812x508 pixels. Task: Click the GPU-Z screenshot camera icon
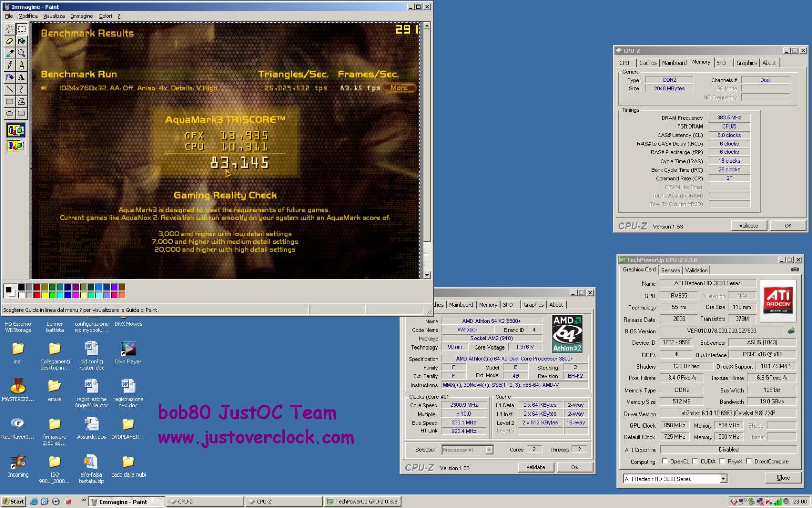(x=795, y=270)
